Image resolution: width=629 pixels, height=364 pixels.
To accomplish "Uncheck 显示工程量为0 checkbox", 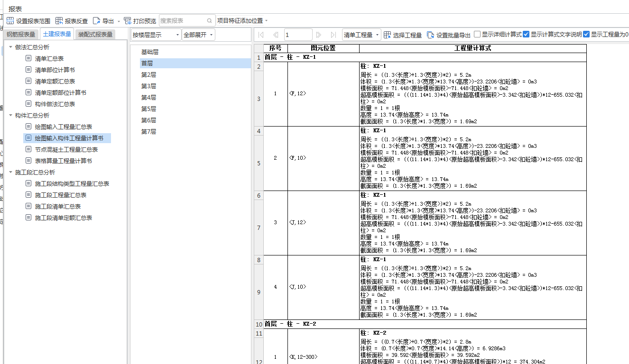I will click(586, 34).
